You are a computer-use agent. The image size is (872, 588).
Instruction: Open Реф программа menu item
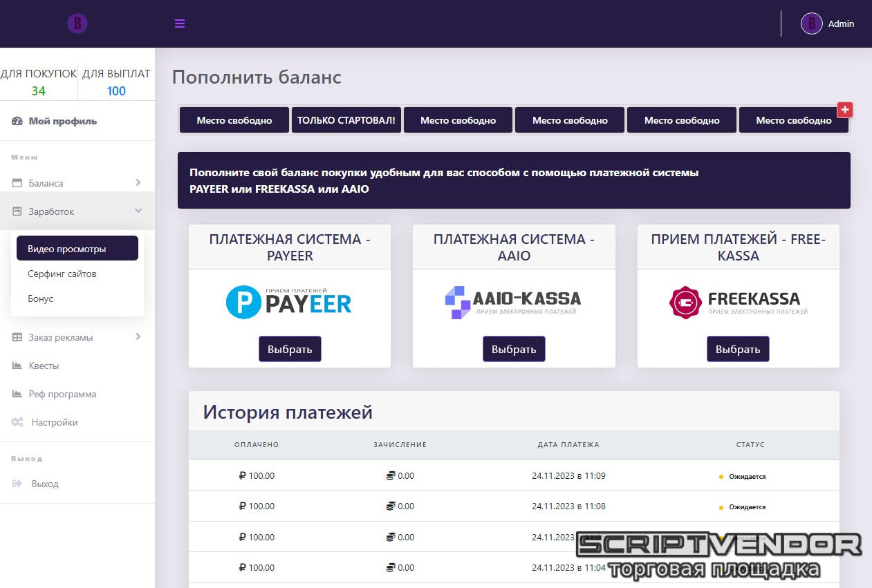62,394
